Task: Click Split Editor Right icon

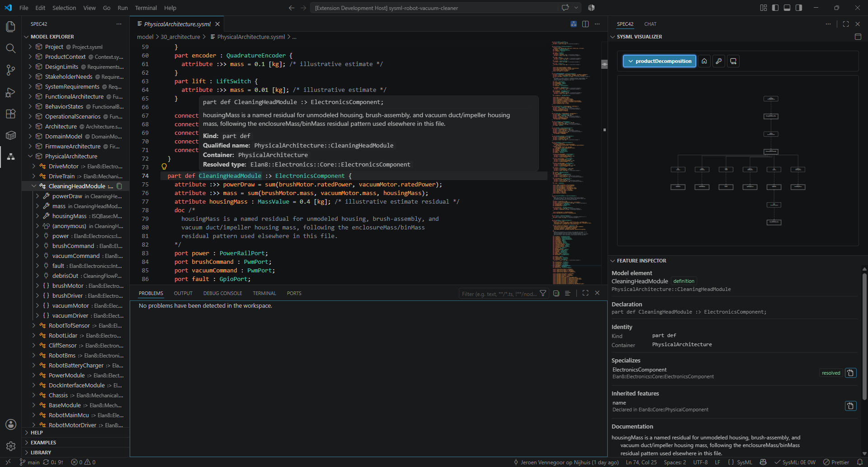Action: pyautogui.click(x=585, y=24)
